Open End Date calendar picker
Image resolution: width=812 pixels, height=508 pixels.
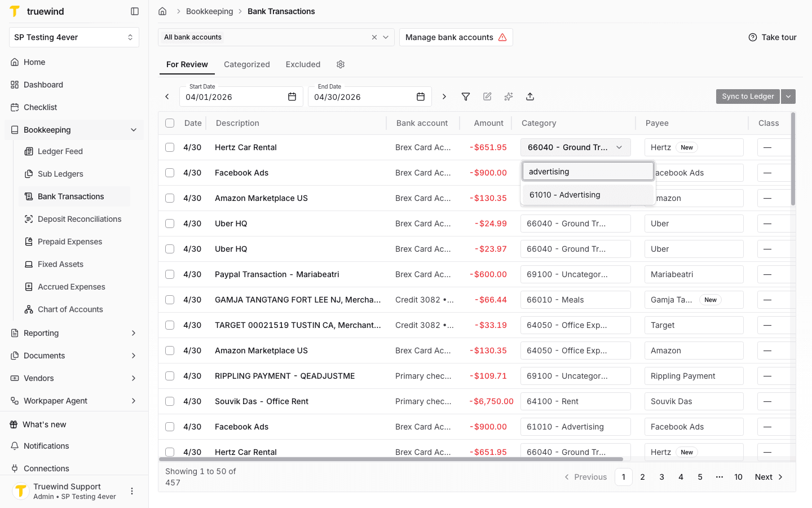click(x=421, y=97)
